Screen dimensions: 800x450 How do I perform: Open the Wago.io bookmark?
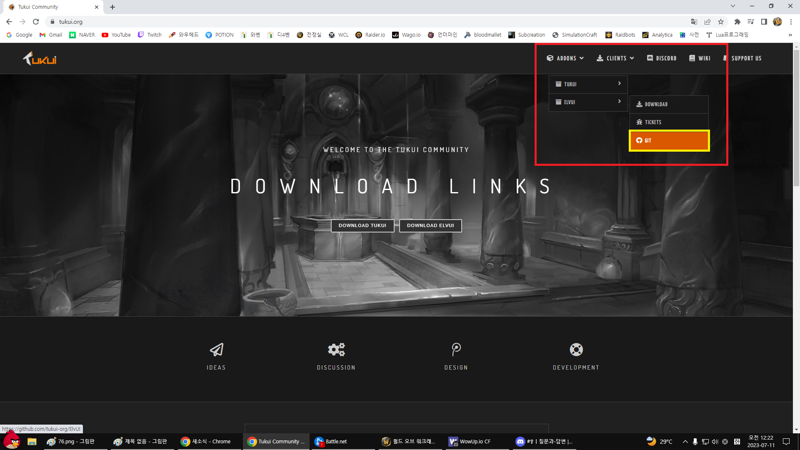406,35
